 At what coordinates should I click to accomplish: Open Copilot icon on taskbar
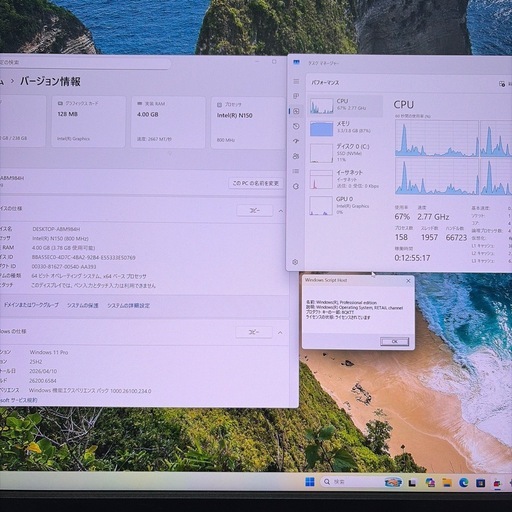click(430, 482)
